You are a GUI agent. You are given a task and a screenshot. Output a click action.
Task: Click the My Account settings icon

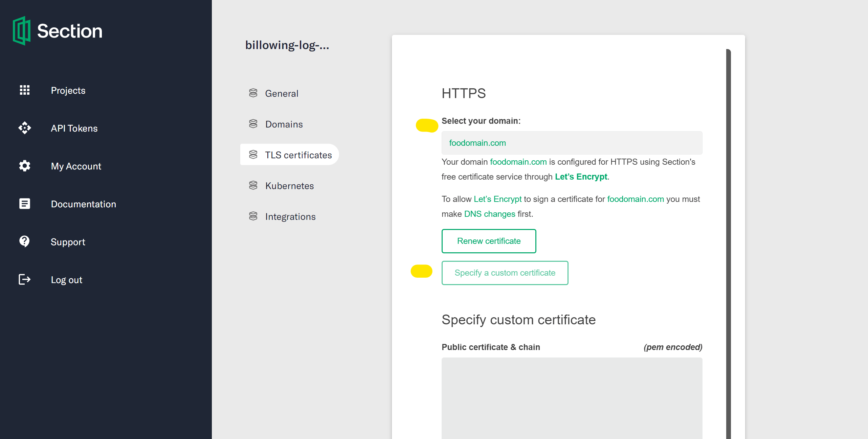[25, 166]
